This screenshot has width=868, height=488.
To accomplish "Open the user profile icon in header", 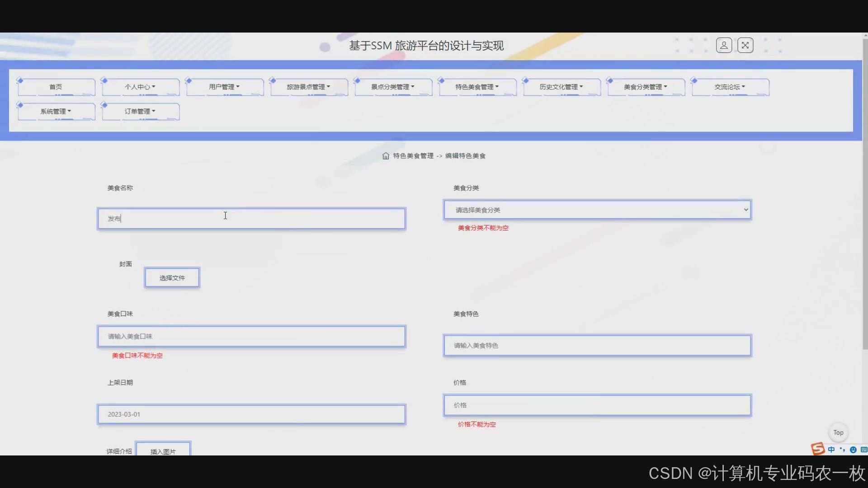I will [724, 45].
